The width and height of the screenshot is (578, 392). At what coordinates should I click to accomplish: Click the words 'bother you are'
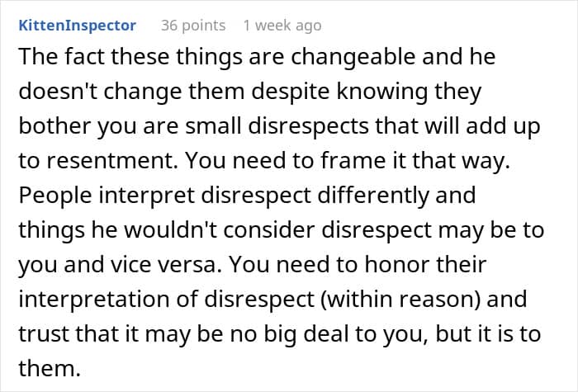click(x=98, y=126)
